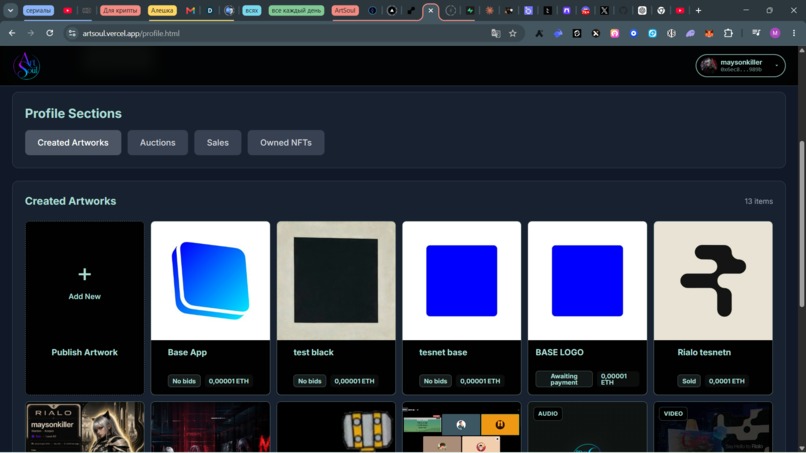Open the Rialo tesnetn artwork thumbnail

pos(713,281)
